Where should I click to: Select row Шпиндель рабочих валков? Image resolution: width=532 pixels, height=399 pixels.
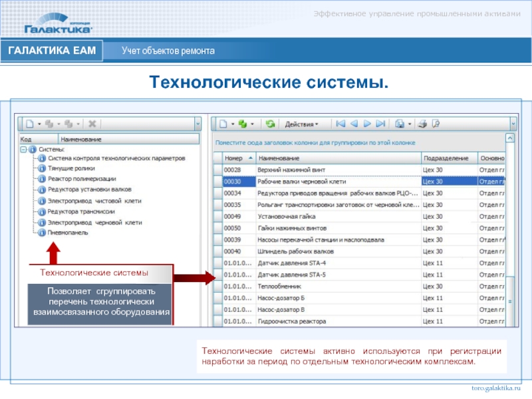click(x=359, y=251)
